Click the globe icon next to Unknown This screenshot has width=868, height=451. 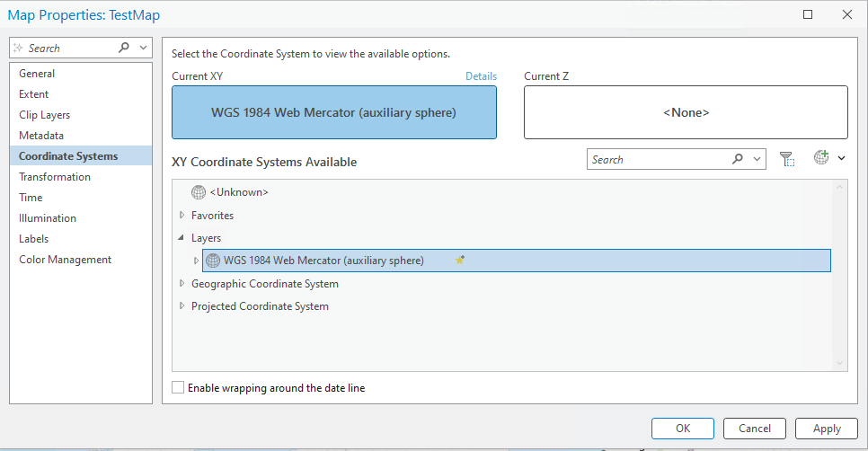(199, 192)
